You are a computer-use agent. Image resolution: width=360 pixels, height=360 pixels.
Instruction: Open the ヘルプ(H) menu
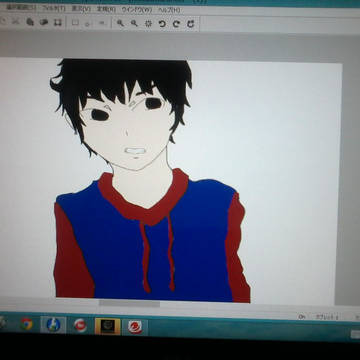pyautogui.click(x=169, y=10)
